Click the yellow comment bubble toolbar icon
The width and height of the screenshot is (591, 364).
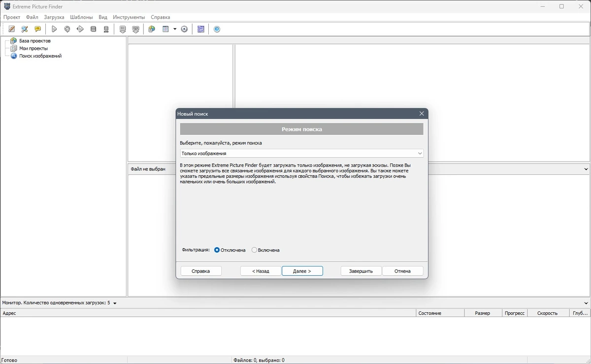coord(37,29)
